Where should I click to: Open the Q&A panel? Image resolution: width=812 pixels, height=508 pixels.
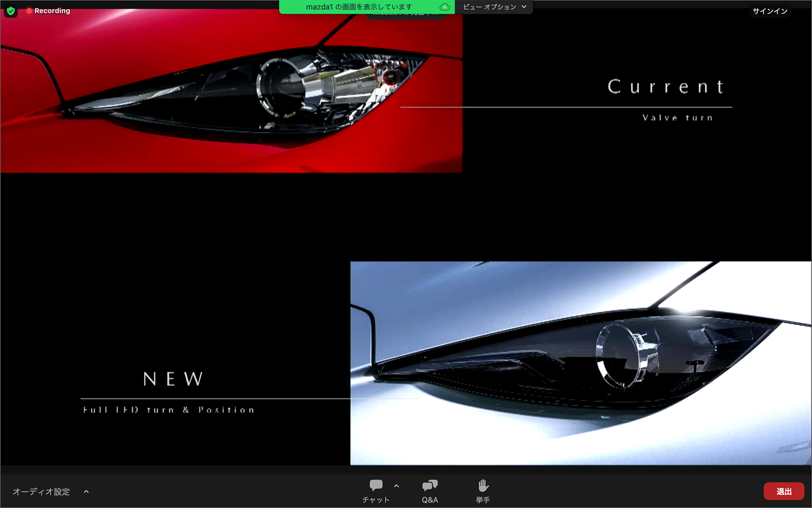click(x=430, y=491)
